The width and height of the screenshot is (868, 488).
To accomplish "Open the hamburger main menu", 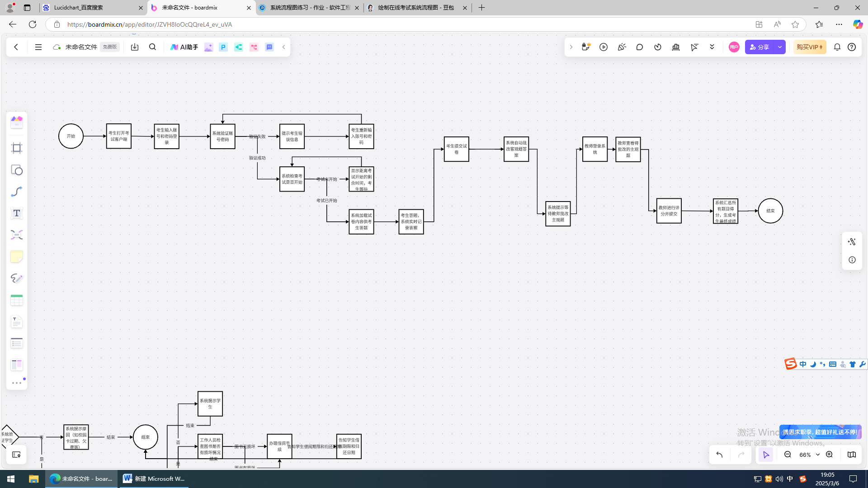I will click(x=38, y=47).
